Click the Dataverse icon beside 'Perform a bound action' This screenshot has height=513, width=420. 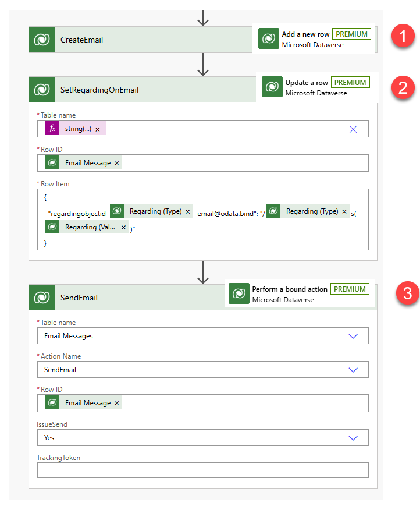point(239,293)
